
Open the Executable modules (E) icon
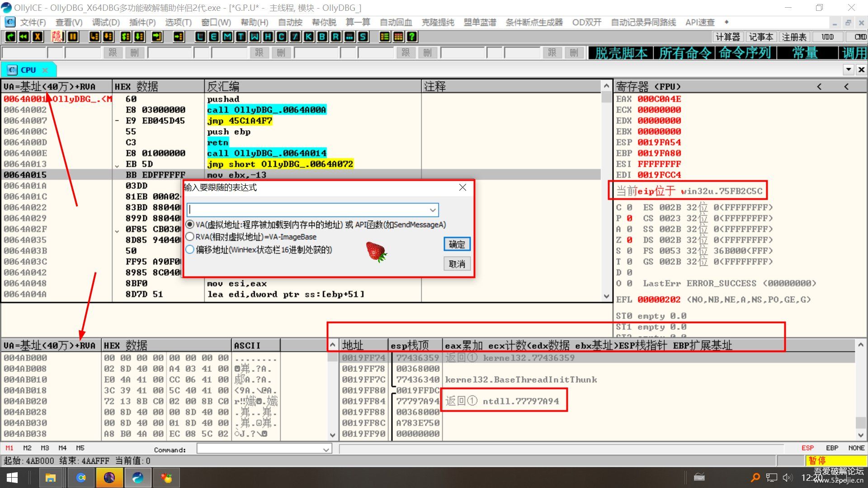point(214,37)
